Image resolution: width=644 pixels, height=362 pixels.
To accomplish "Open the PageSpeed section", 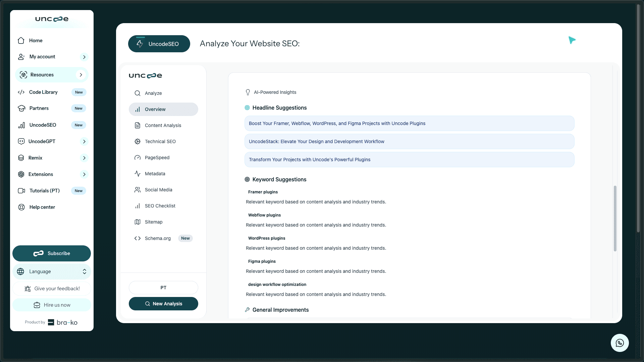I will [163, 158].
